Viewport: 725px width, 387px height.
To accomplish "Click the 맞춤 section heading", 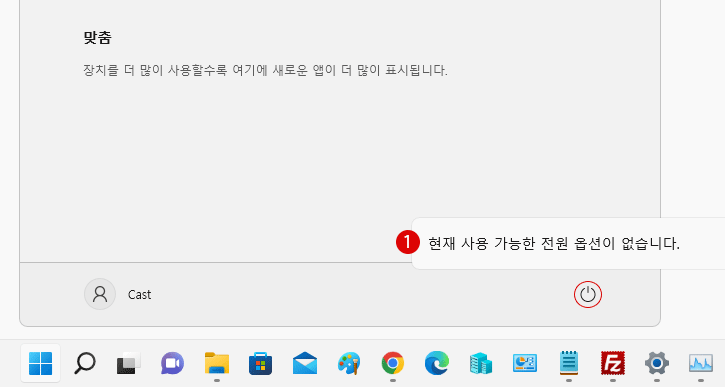I will 97,37.
